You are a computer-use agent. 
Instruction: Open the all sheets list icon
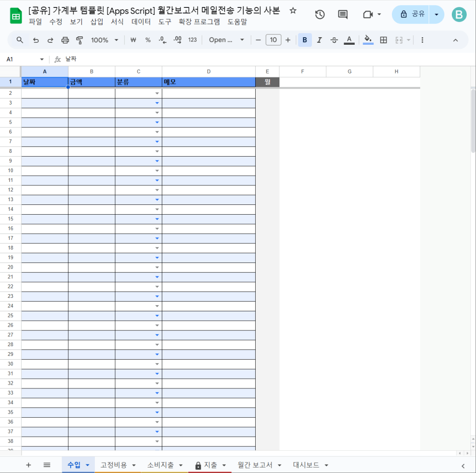pos(47,465)
